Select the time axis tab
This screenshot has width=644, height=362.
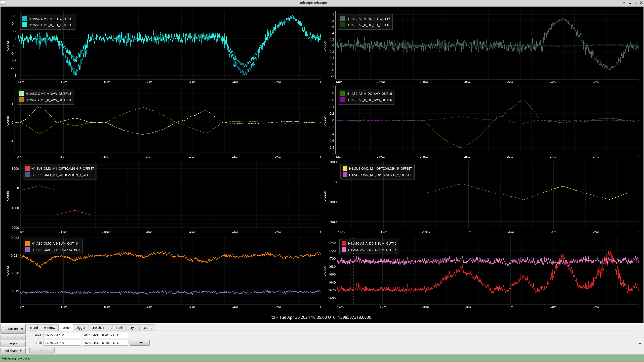pos(117,328)
